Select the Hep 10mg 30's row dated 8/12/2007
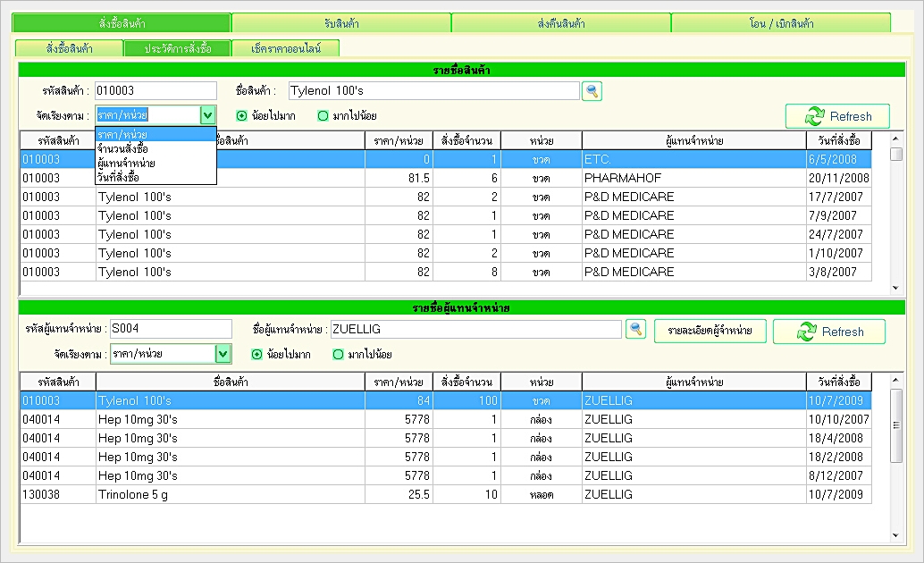The height and width of the screenshot is (563, 924). [x=446, y=475]
